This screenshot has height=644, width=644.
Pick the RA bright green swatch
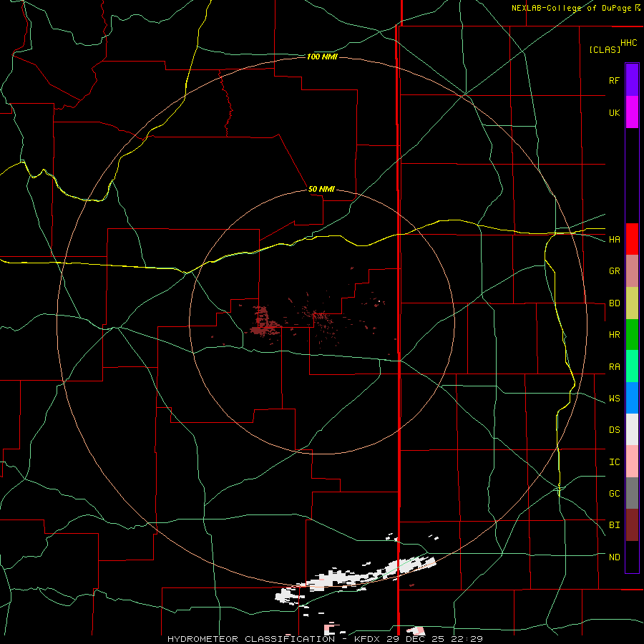632,366
